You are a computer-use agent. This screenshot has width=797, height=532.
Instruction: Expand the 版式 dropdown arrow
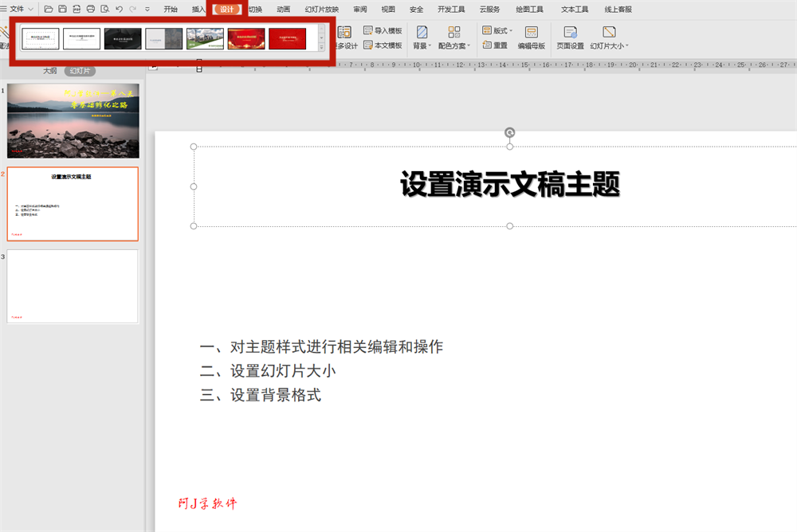coord(511,30)
